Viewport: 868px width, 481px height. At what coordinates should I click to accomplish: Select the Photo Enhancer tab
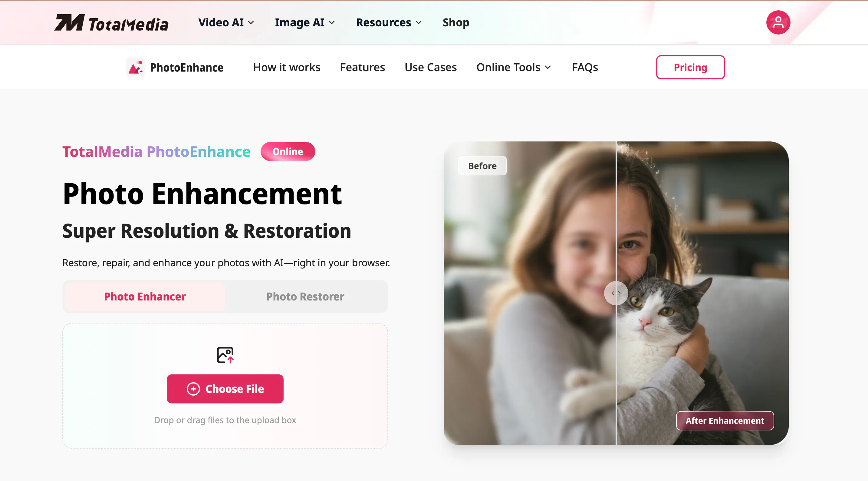pyautogui.click(x=145, y=296)
